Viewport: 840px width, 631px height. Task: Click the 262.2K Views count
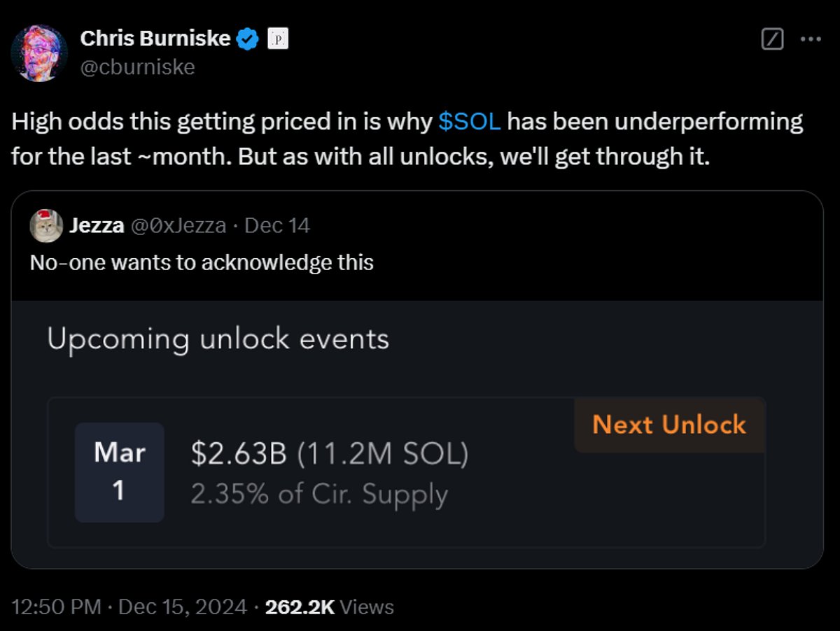click(329, 607)
